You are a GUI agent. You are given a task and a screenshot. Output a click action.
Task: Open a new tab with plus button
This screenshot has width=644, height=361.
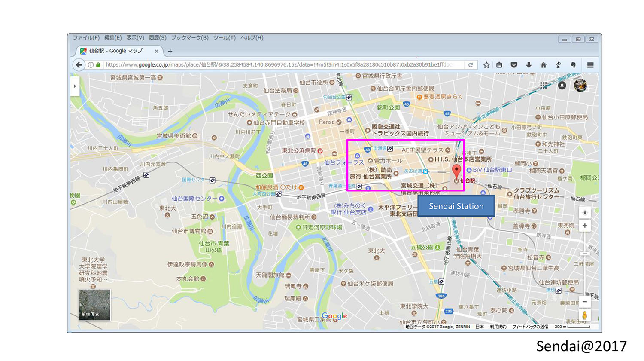point(170,51)
